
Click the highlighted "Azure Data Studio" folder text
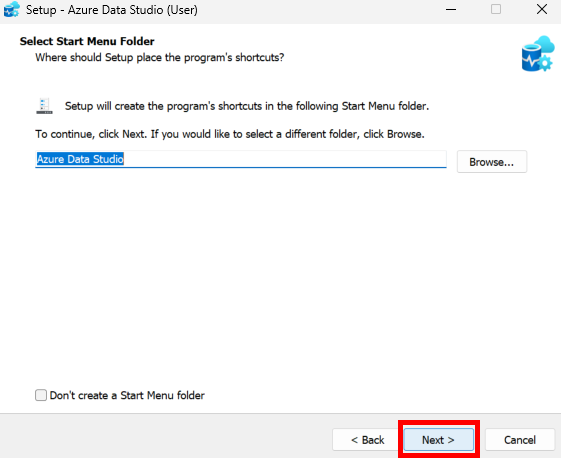(x=80, y=159)
